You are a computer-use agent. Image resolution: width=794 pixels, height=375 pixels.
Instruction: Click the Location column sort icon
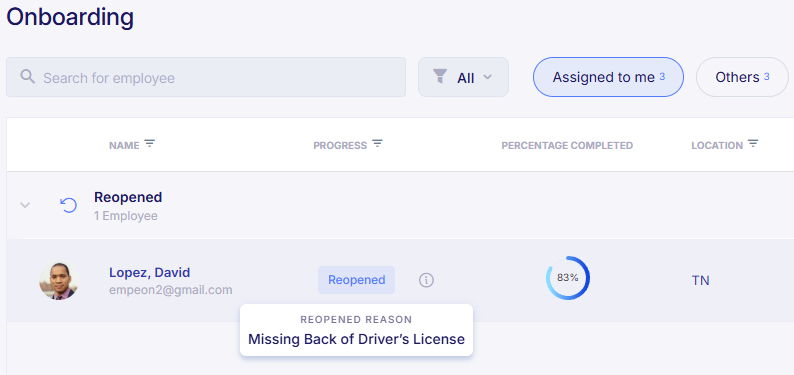pos(753,144)
